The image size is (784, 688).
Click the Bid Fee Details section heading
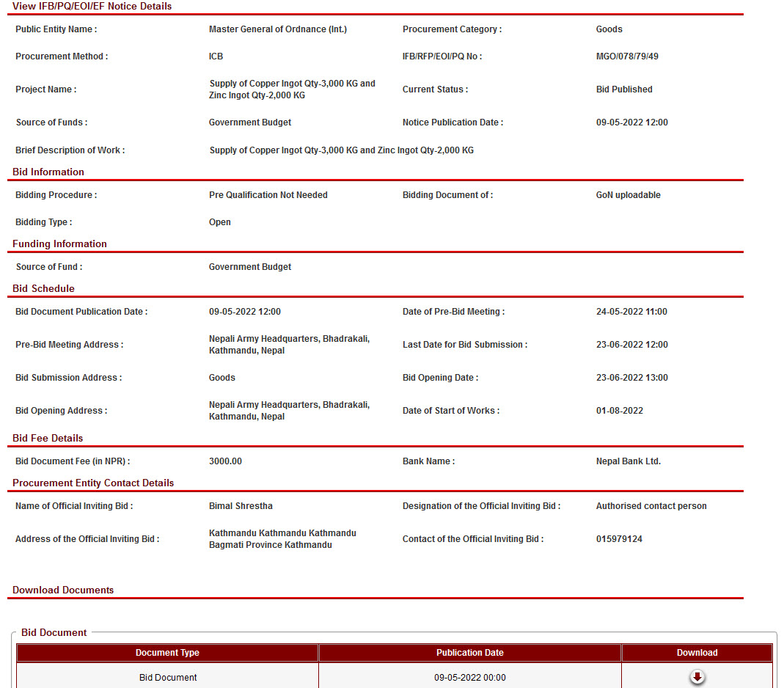click(48, 438)
